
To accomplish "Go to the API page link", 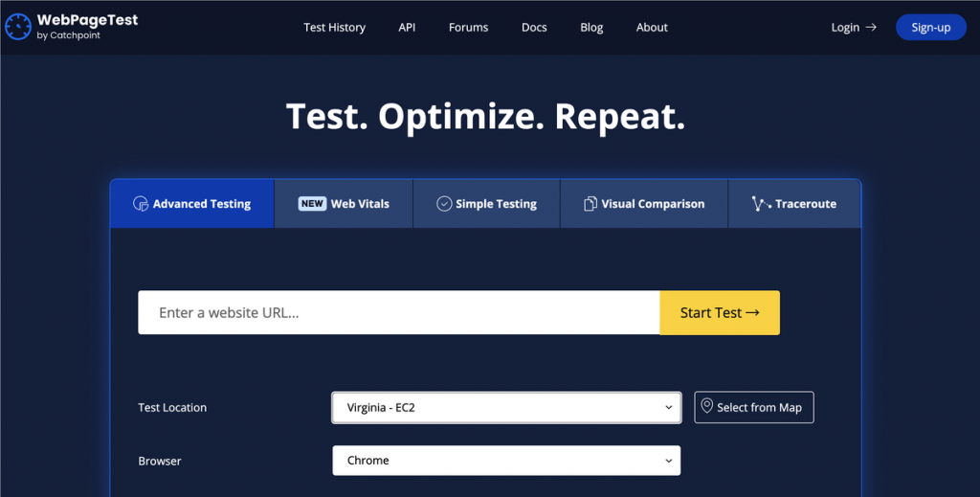I will (407, 28).
